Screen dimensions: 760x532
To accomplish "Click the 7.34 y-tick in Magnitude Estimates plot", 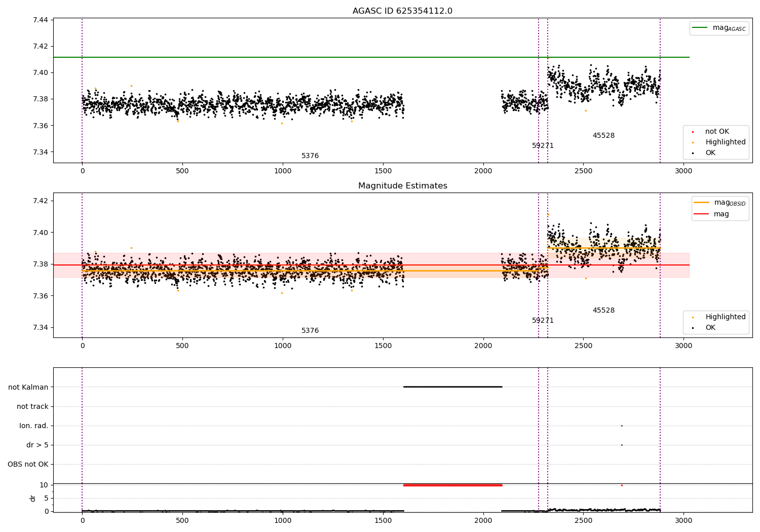I will (40, 327).
